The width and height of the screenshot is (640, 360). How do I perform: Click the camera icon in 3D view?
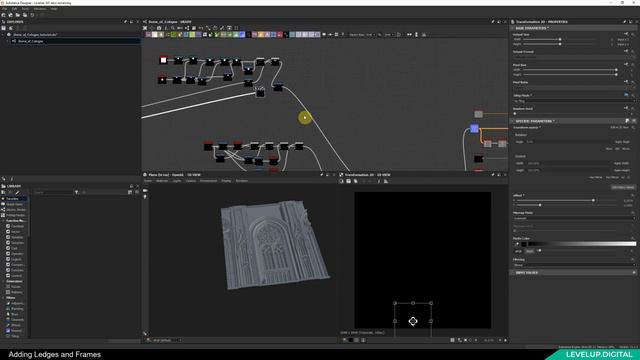pos(145,191)
